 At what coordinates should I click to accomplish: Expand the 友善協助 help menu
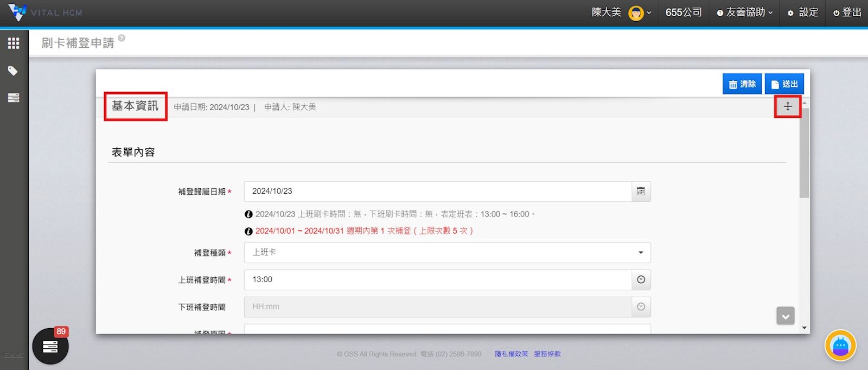pos(745,12)
